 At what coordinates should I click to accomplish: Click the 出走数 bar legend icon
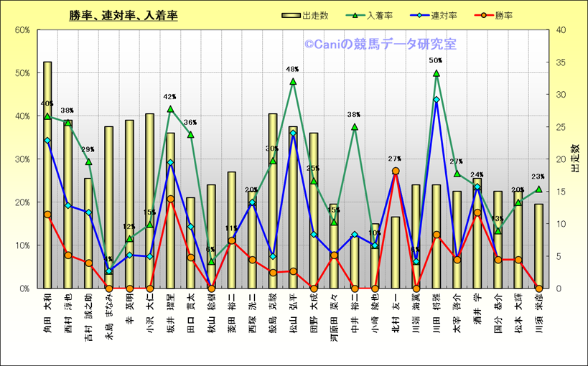291,14
